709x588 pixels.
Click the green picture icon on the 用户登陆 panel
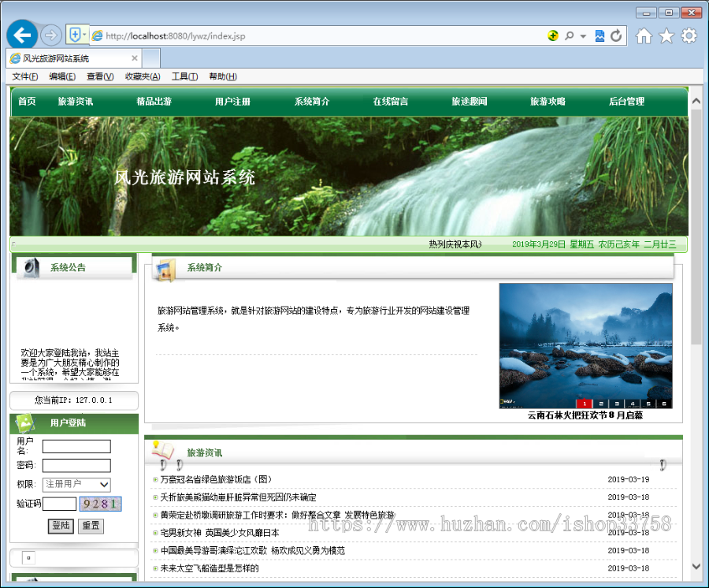tap(26, 423)
